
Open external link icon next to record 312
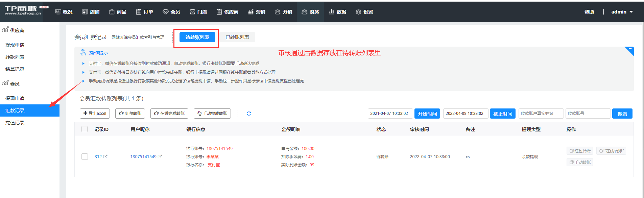click(105, 156)
